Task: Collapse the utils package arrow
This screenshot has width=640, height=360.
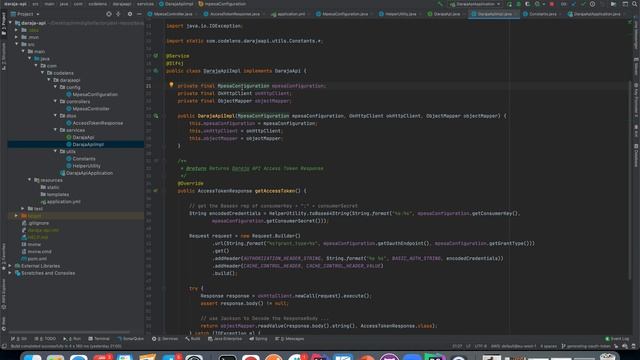Action: click(56, 151)
